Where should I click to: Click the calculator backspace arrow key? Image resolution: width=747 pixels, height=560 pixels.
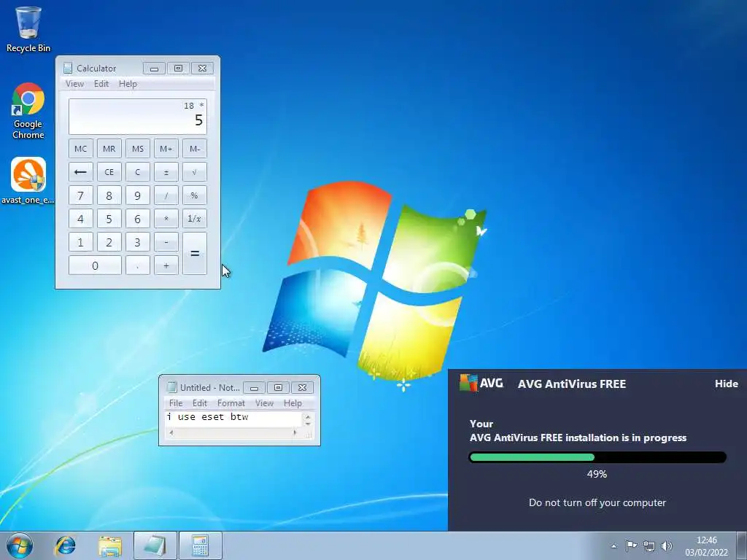80,172
